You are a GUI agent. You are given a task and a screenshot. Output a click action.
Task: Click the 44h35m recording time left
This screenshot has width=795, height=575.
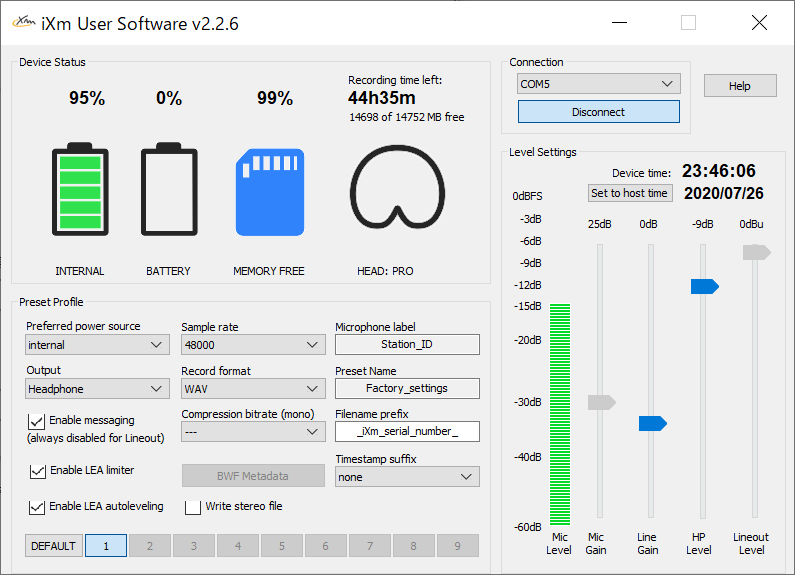(x=382, y=97)
